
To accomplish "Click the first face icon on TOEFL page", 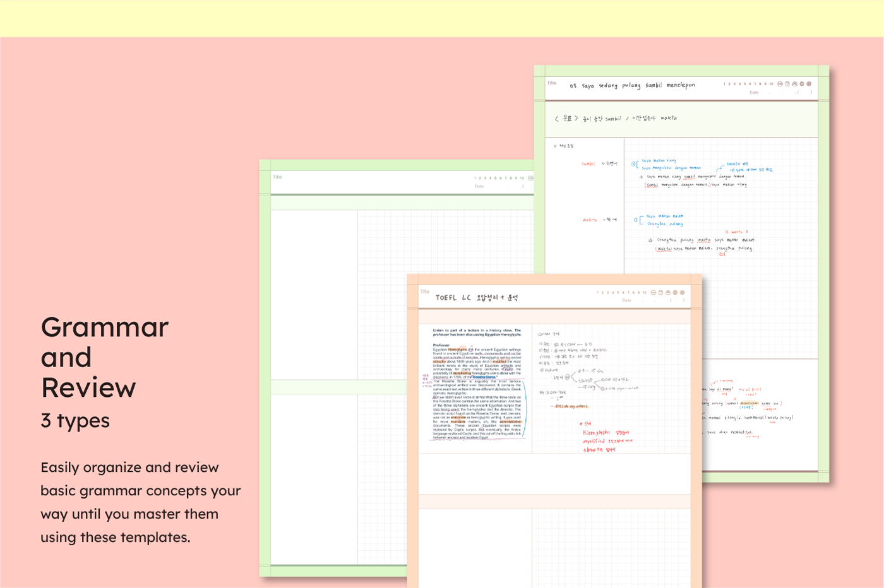I will 654,293.
